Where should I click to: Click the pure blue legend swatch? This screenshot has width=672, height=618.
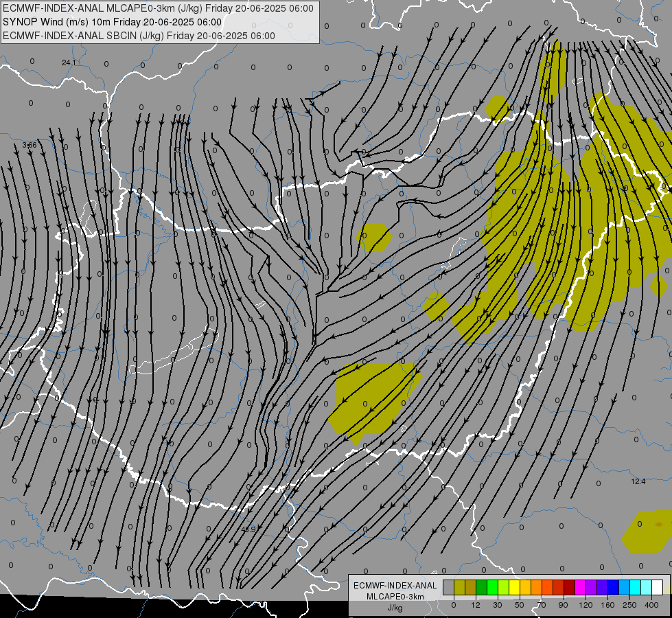click(x=613, y=587)
